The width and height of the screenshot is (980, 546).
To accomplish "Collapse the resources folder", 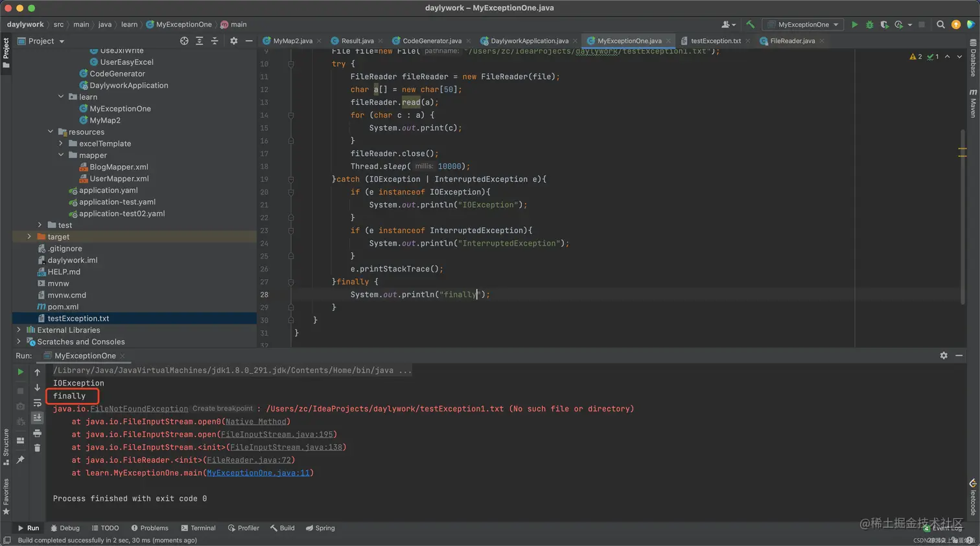I will [51, 131].
